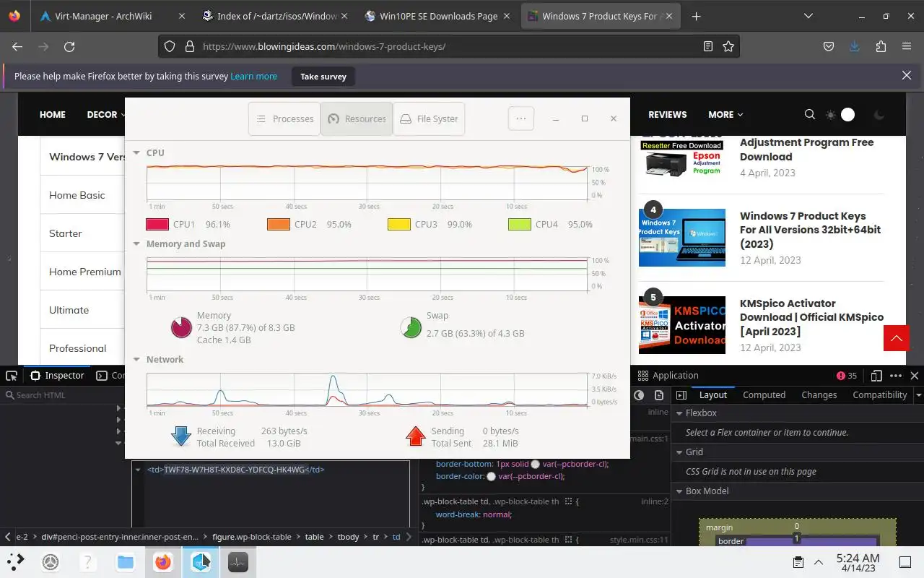924x578 pixels.
Task: Collapse the Memory and Swap section
Action: pos(136,244)
